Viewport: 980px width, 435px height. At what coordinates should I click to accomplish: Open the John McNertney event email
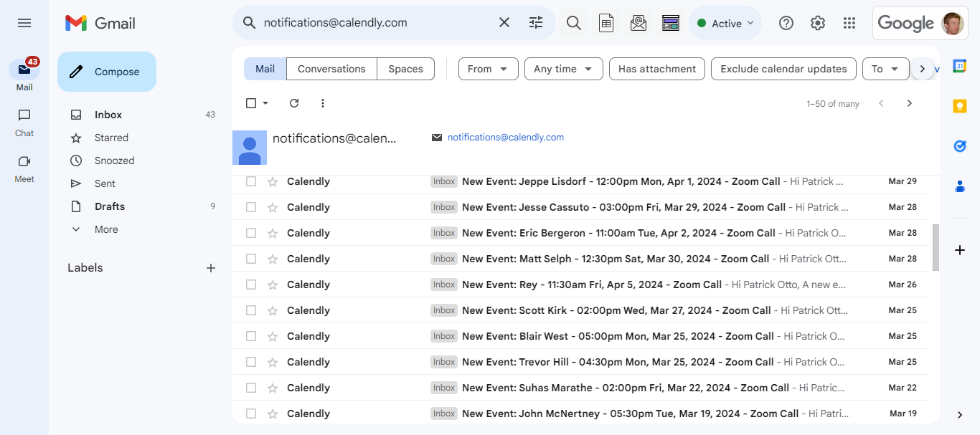[x=580, y=414]
